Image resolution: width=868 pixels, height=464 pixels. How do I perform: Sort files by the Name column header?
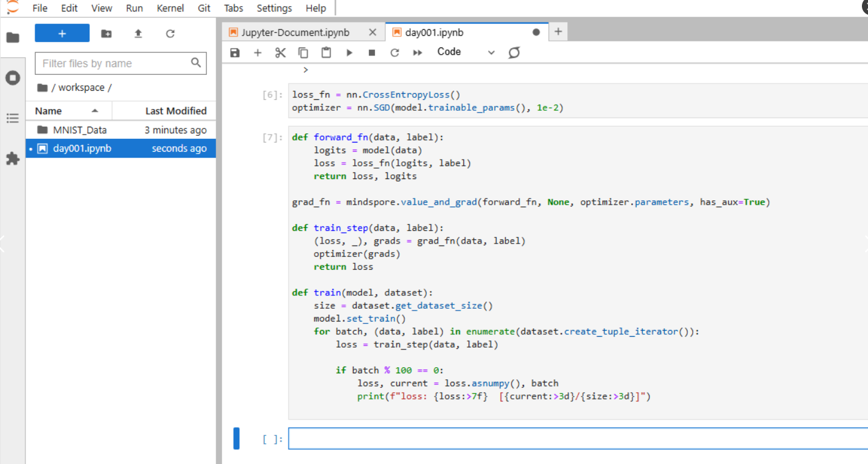coord(49,111)
